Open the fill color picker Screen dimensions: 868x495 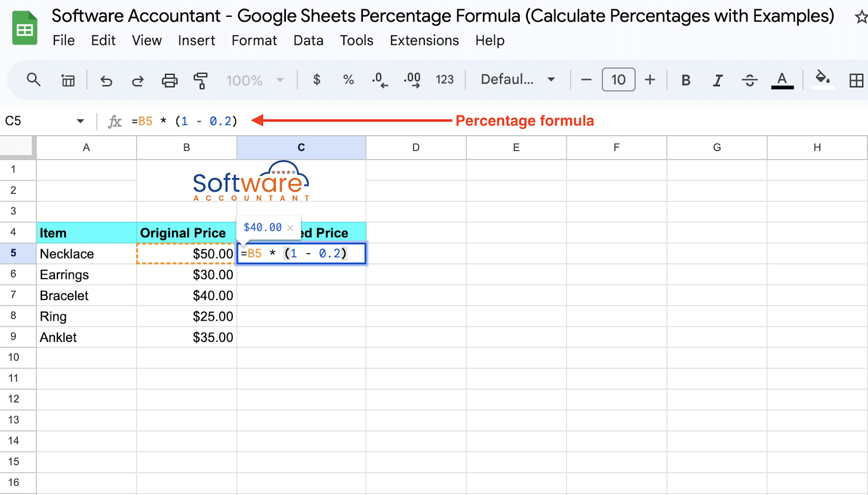(823, 79)
